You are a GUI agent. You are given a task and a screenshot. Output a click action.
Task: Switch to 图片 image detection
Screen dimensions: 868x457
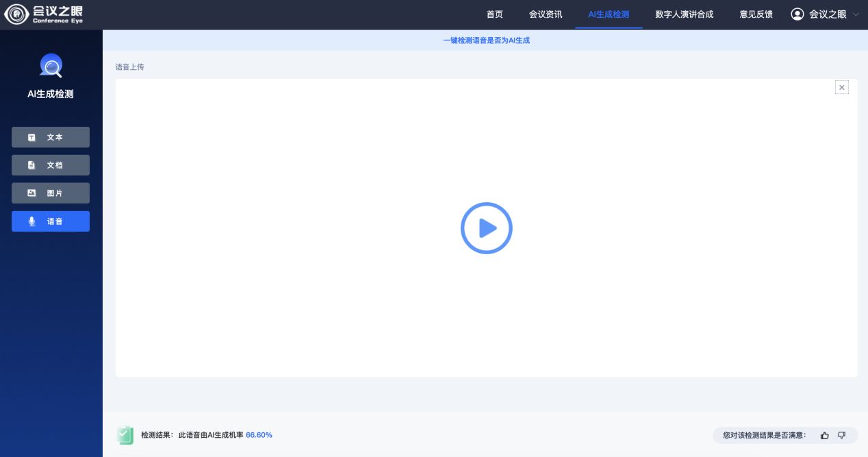(51, 193)
